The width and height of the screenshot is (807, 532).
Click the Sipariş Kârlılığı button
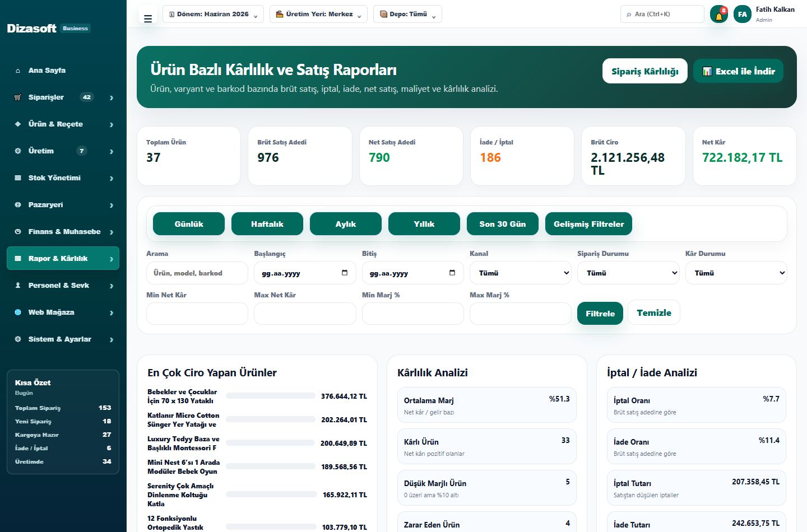pos(645,71)
